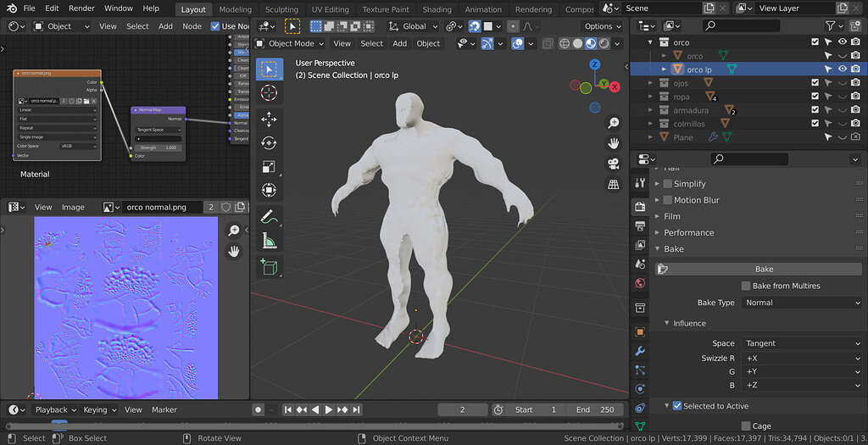Image resolution: width=868 pixels, height=445 pixels.
Task: Click the viewport pan hand icon
Action: pyautogui.click(x=614, y=143)
